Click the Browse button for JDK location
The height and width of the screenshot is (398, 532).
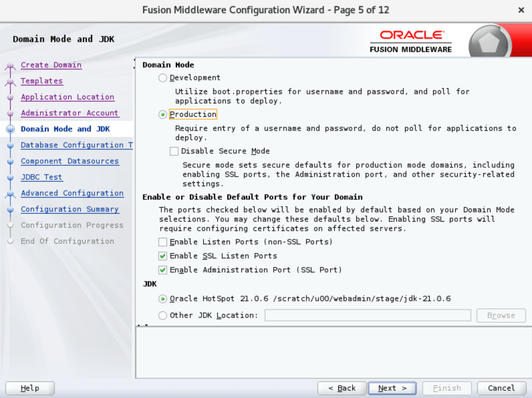click(501, 316)
